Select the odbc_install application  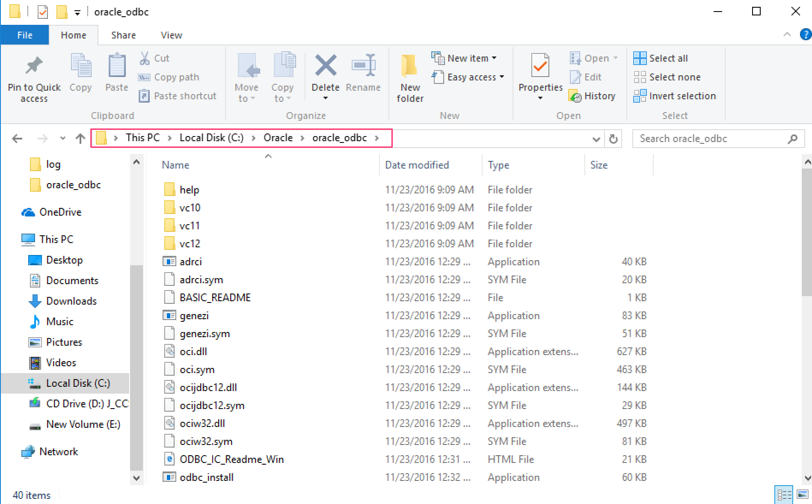click(207, 477)
